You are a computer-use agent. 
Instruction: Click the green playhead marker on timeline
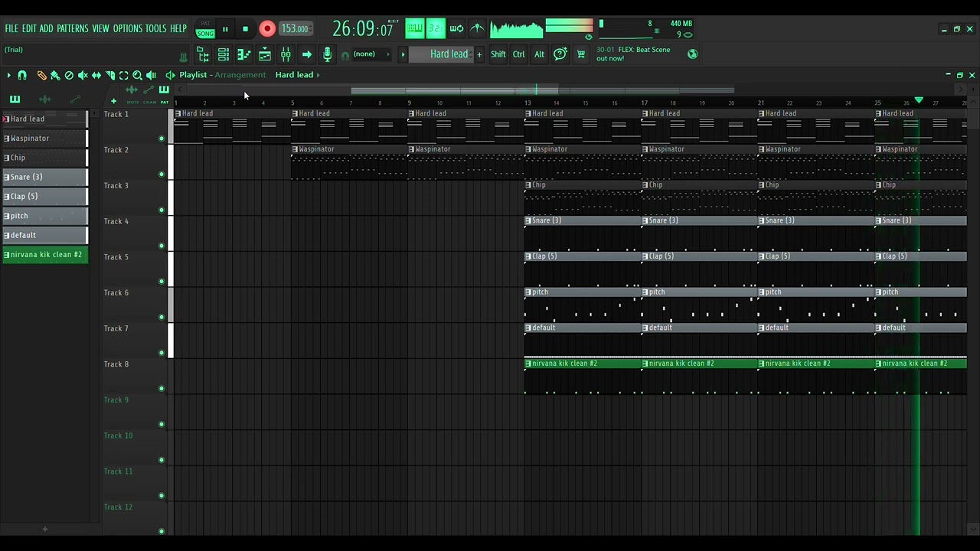[919, 100]
